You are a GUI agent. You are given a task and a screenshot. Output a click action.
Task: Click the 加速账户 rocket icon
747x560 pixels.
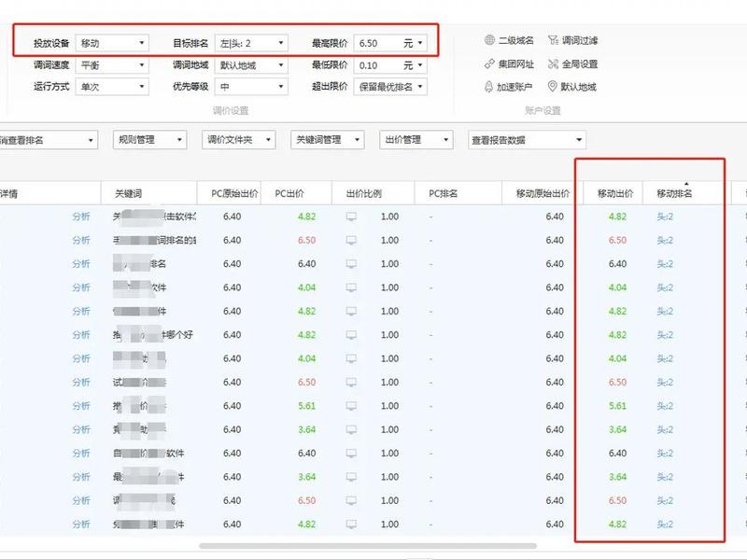click(x=488, y=87)
